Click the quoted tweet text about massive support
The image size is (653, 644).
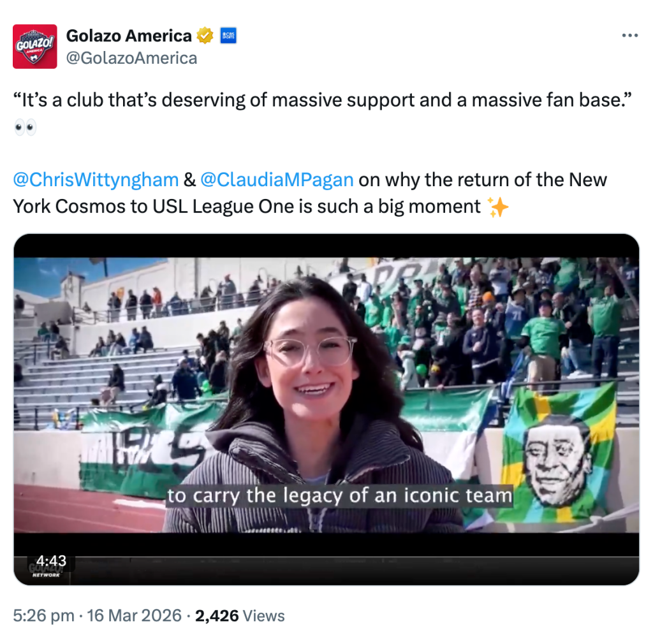point(322,100)
